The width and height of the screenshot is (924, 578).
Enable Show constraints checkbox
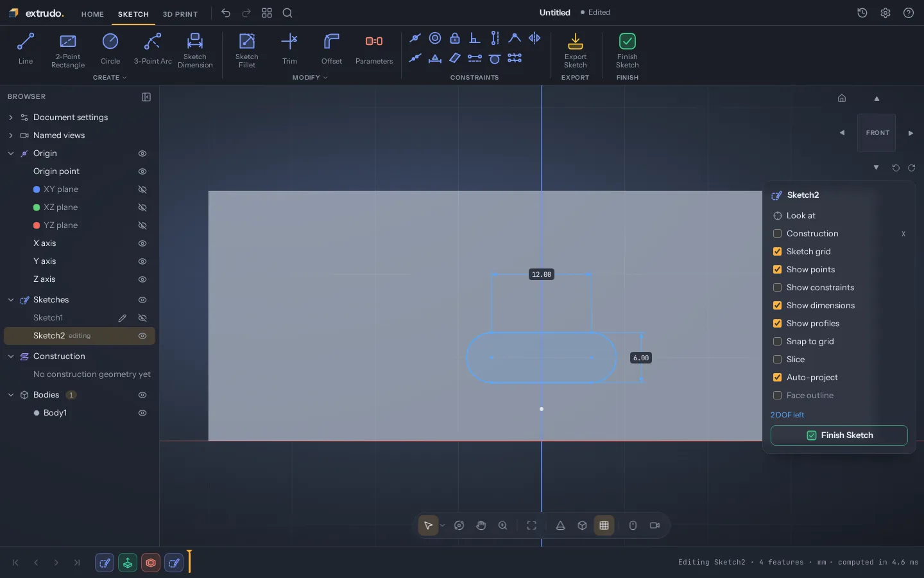[777, 288]
